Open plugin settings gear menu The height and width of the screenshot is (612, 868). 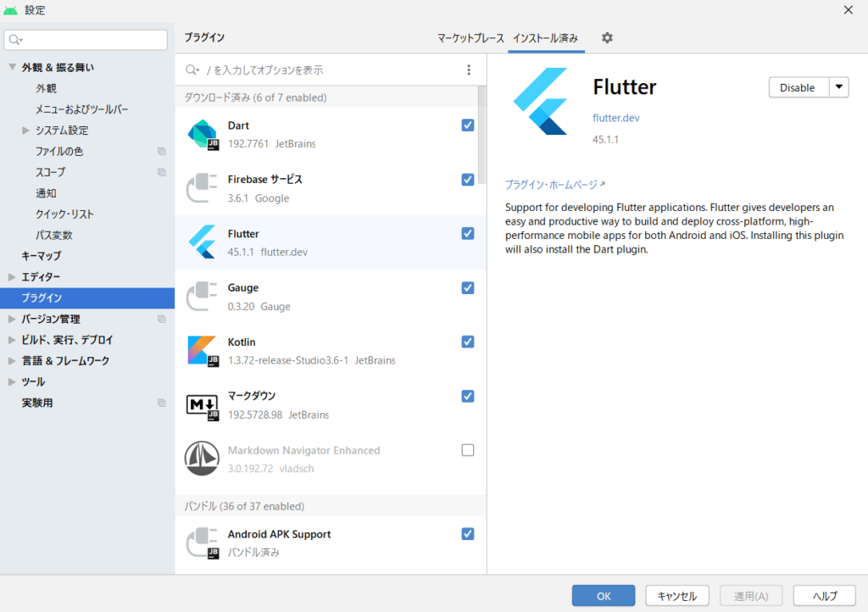[x=607, y=37]
